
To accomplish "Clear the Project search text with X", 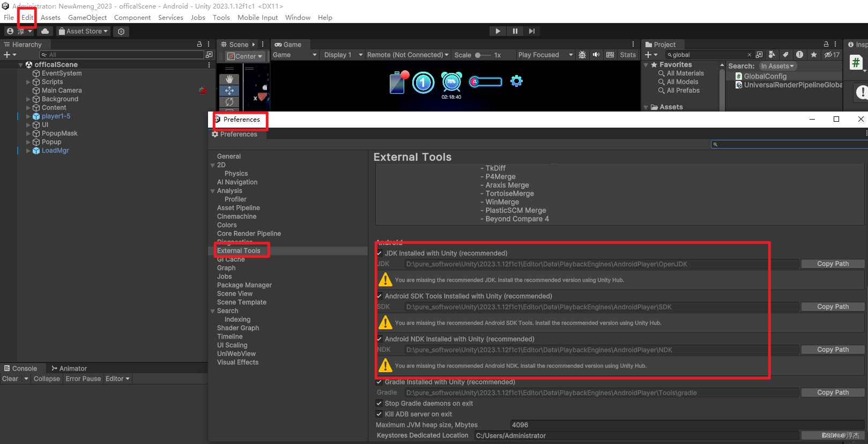I will pos(750,55).
